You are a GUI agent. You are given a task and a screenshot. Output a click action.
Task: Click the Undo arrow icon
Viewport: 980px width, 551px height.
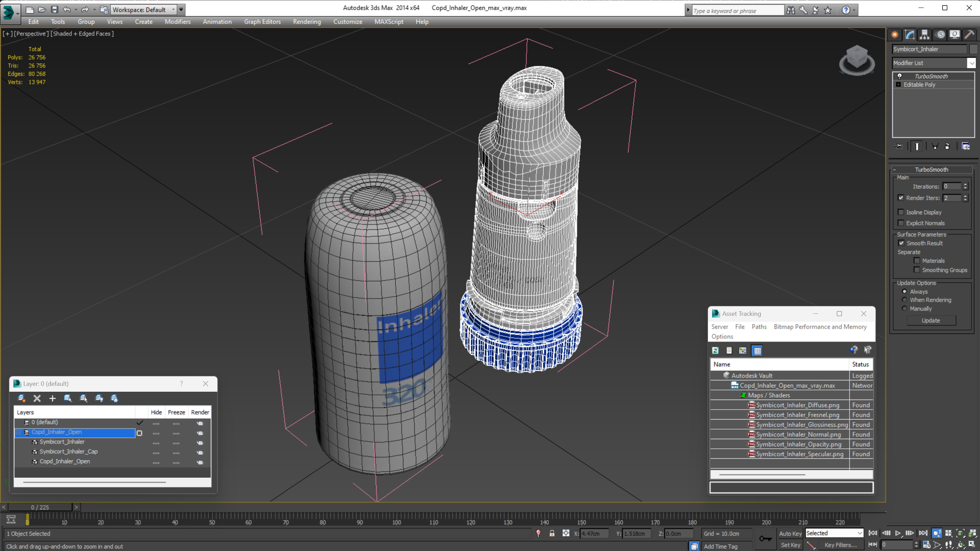(67, 10)
